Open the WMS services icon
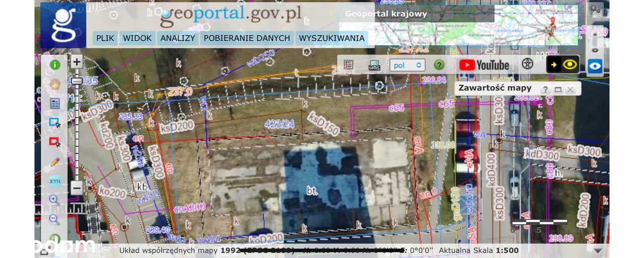Image resolution: width=644 pixels, height=258 pixels. [374, 65]
